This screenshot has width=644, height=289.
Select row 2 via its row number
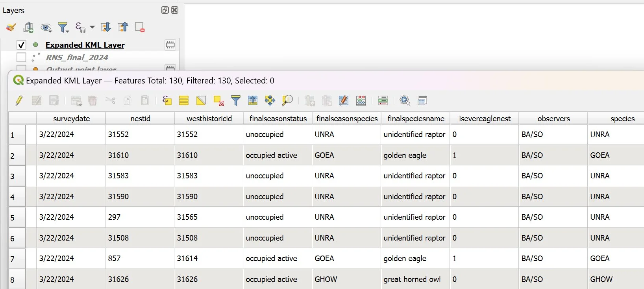click(17, 156)
